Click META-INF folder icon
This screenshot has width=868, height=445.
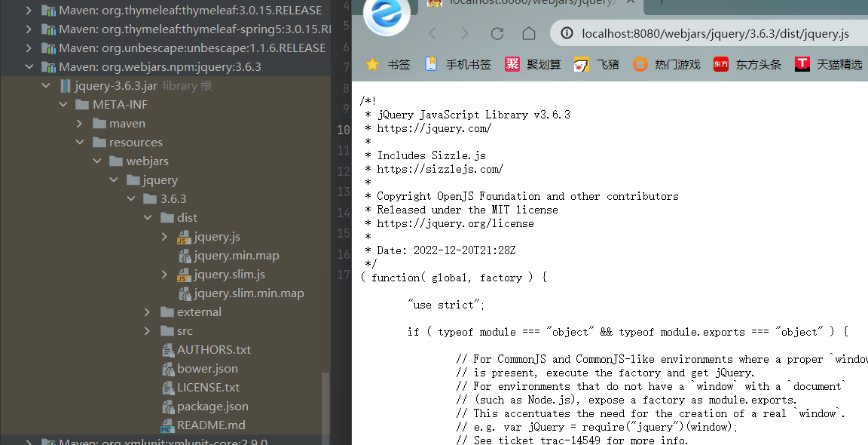coord(82,105)
